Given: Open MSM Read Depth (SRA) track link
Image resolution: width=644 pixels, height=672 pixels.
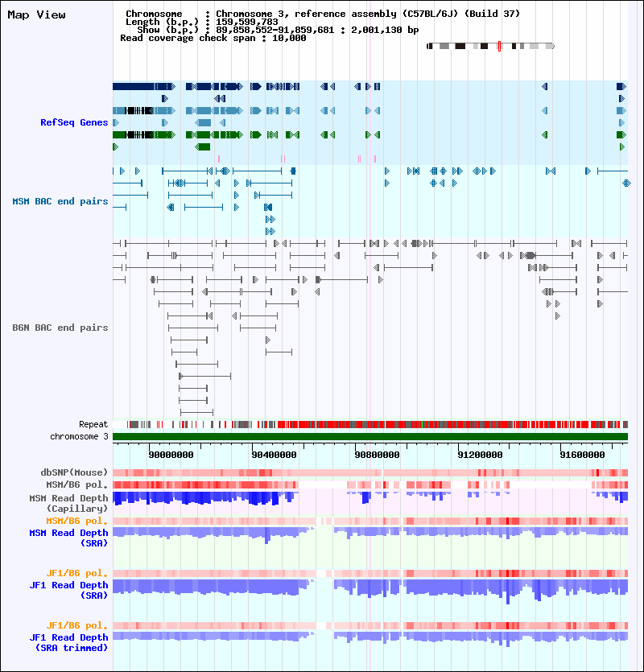Looking at the screenshot, I should click(68, 538).
